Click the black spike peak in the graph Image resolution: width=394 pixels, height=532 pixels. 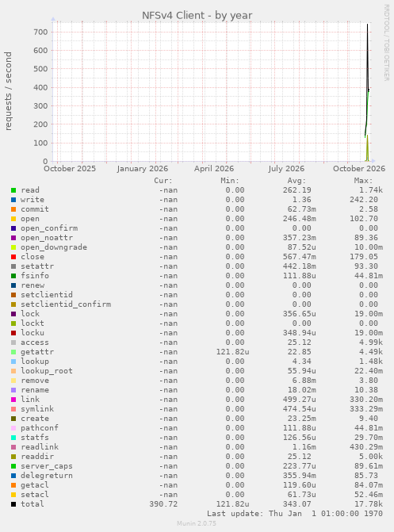367,25
